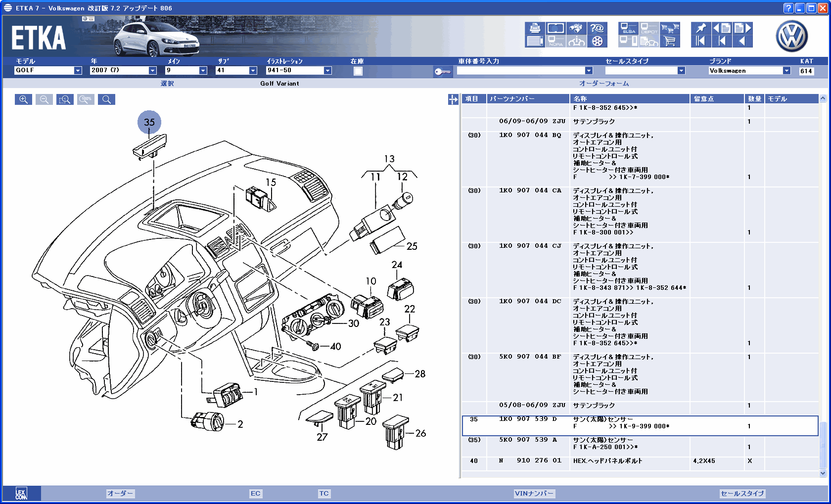Click the panel splitter arrow icon
Viewport: 831px width, 504px height.
(453, 99)
